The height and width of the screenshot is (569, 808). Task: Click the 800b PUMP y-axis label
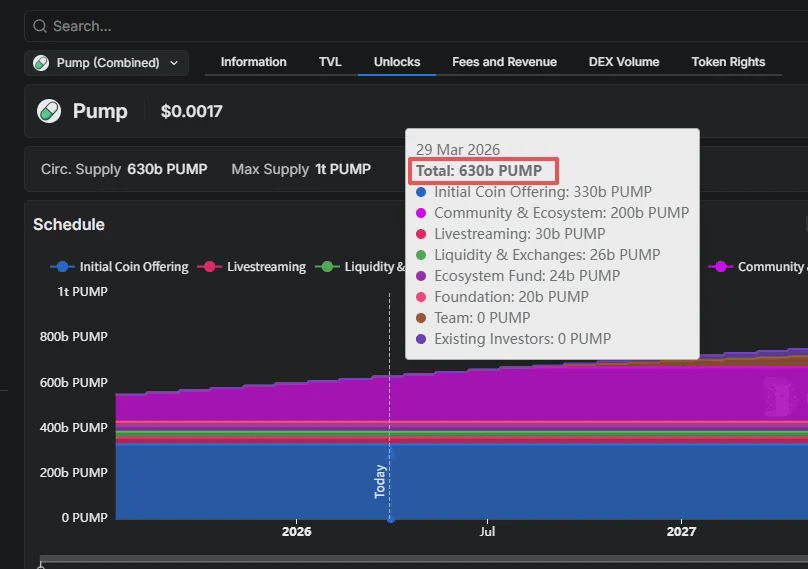[x=74, y=337]
